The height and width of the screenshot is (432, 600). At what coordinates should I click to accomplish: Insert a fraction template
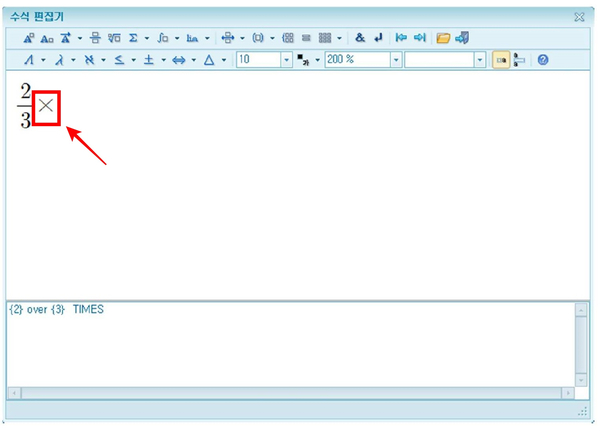[x=95, y=38]
